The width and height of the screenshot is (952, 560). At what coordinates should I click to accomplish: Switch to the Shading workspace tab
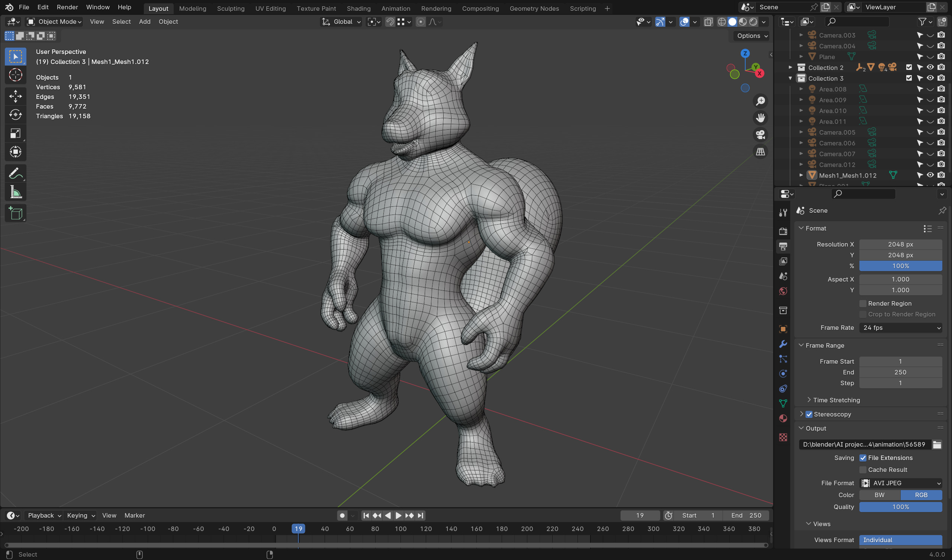click(x=358, y=8)
